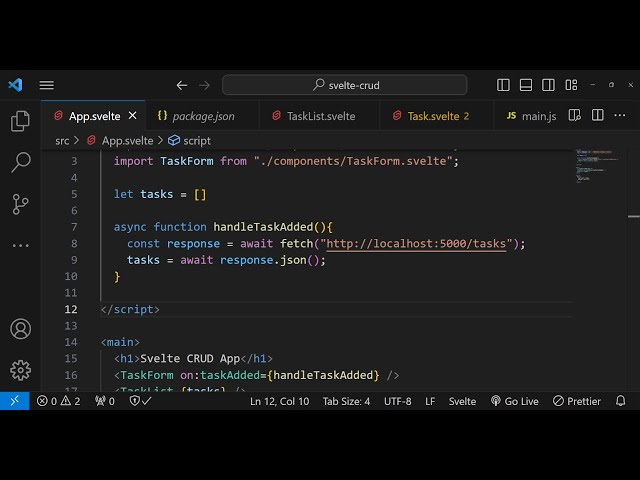Open the Svelte language mode picker
The width and height of the screenshot is (640, 480).
point(462,401)
